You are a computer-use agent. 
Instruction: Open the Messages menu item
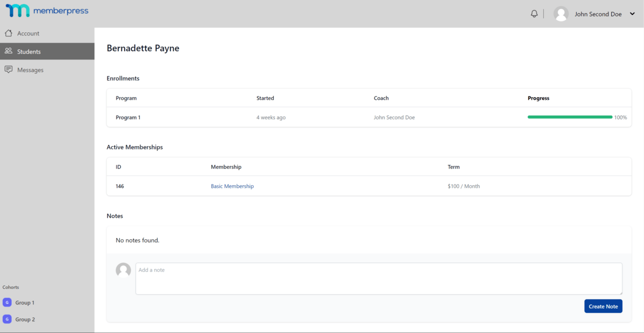47,69
